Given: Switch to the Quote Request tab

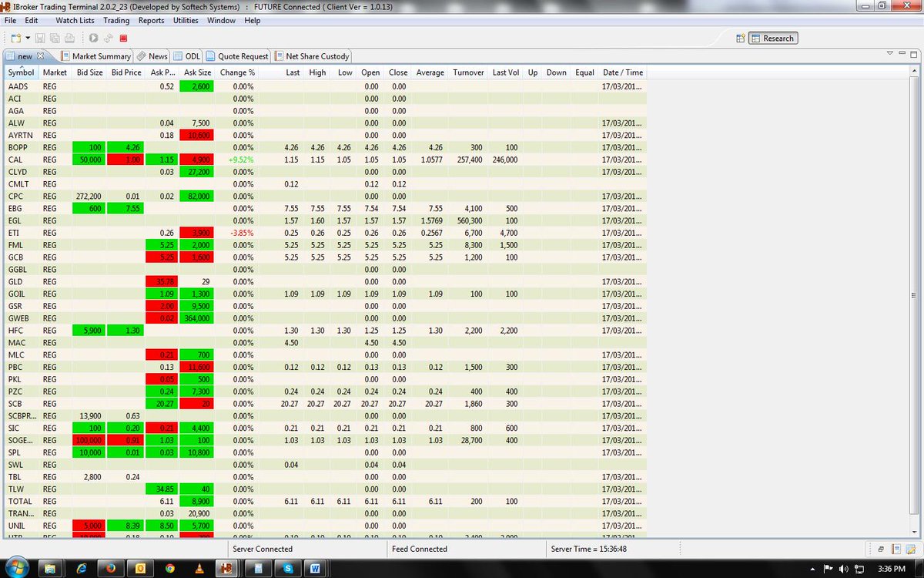Looking at the screenshot, I should pos(237,56).
